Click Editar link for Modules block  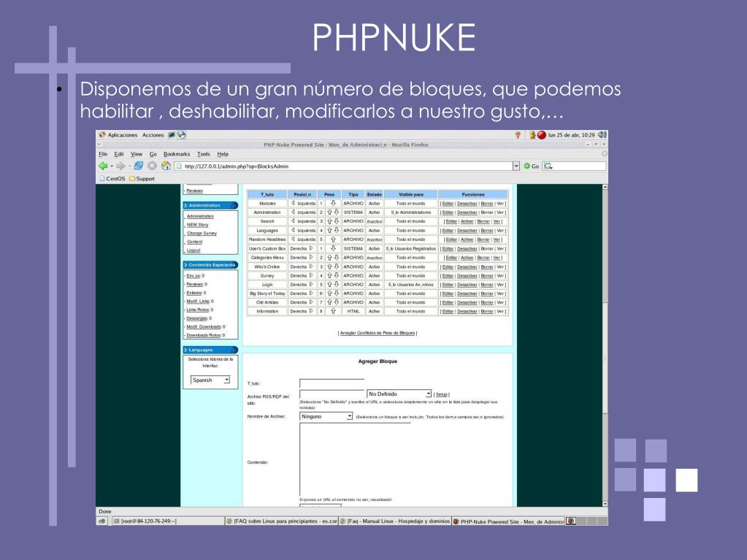pyautogui.click(x=448, y=204)
